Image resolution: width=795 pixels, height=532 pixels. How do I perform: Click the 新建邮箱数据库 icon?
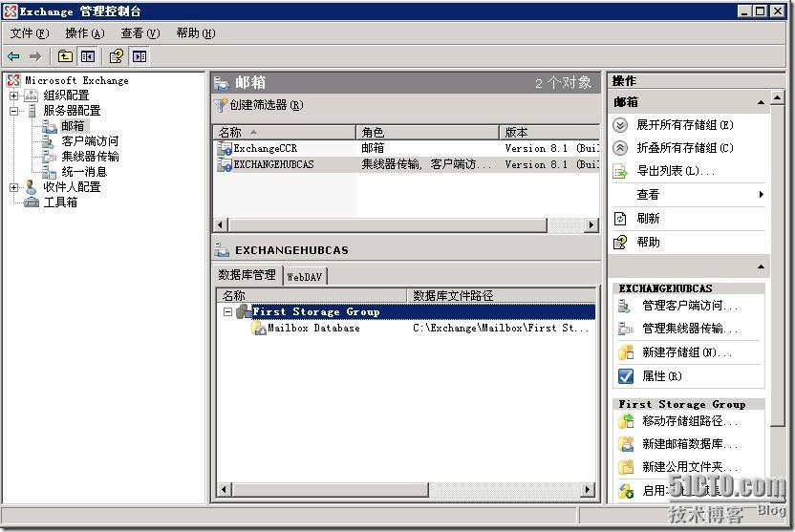(x=626, y=444)
